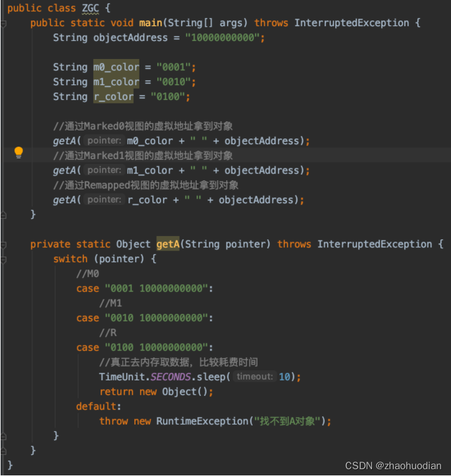Click fold end marker of switch block
Screen dimensions: 451x476
click(3, 436)
